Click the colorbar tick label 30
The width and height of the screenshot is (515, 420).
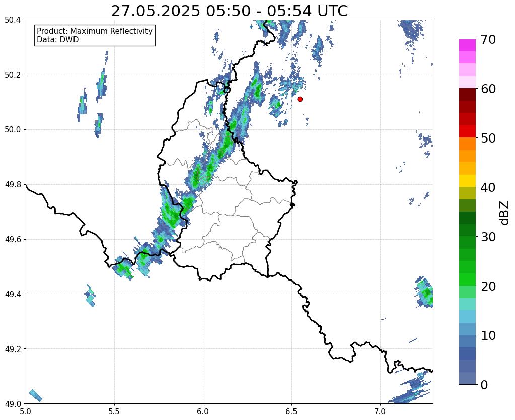point(488,237)
